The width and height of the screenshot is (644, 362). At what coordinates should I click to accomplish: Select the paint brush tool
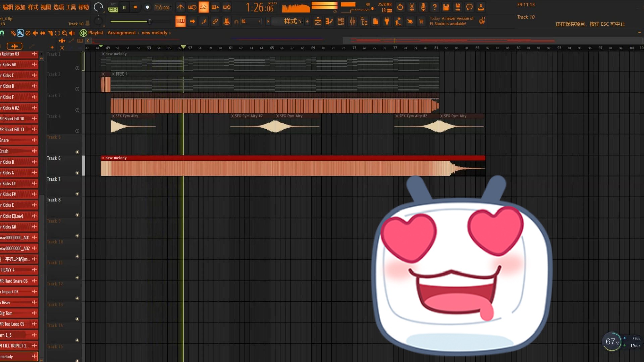click(20, 33)
